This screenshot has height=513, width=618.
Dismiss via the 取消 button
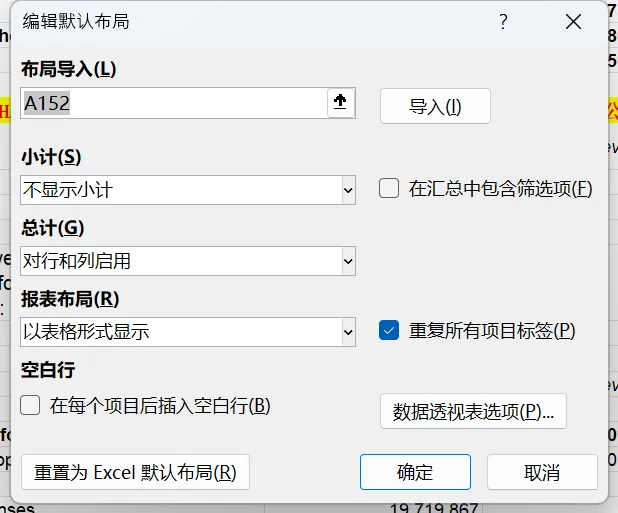pyautogui.click(x=542, y=472)
